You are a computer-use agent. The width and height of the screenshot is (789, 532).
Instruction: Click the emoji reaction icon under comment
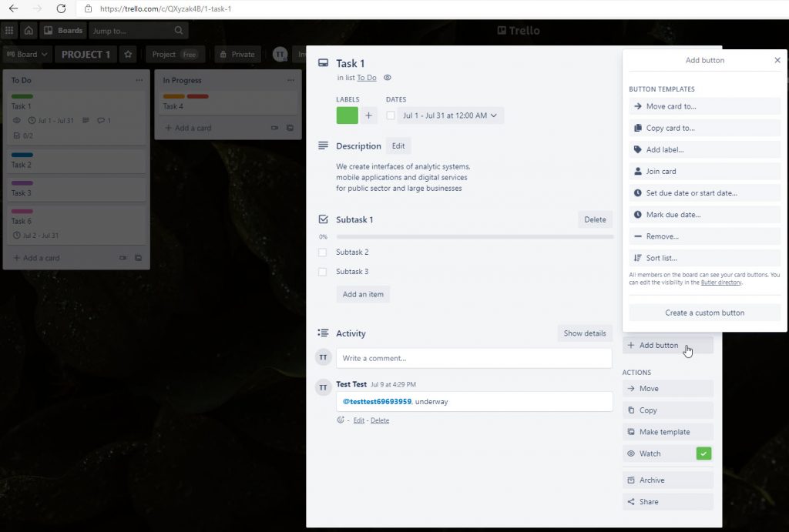click(x=341, y=420)
